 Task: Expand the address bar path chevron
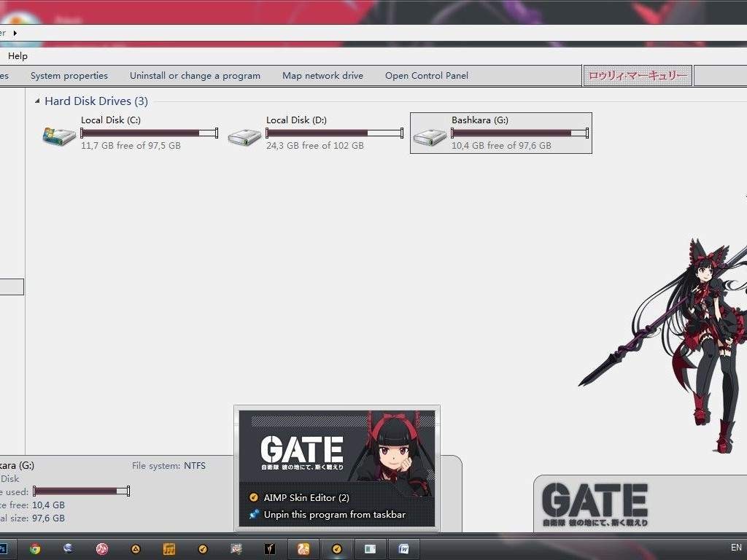coord(15,32)
